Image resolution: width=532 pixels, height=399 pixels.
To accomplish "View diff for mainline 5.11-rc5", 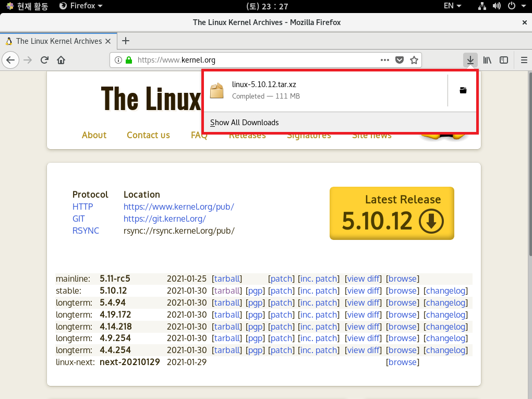I will [363, 279].
